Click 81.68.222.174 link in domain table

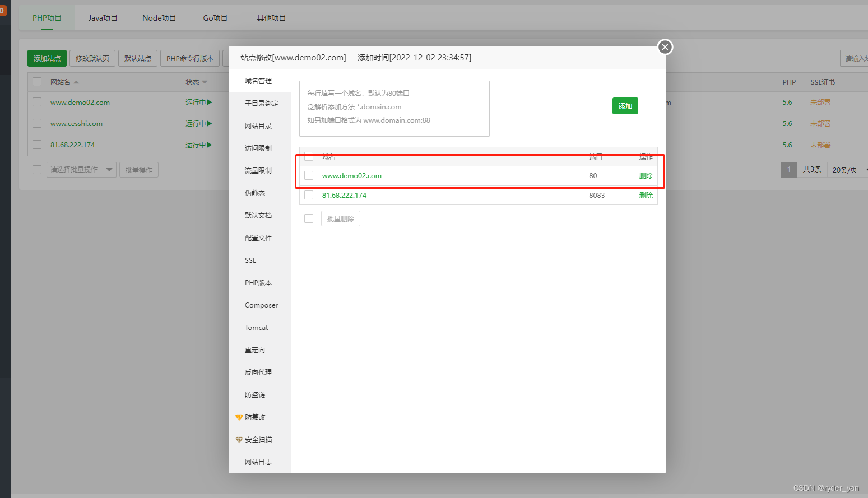pos(344,195)
